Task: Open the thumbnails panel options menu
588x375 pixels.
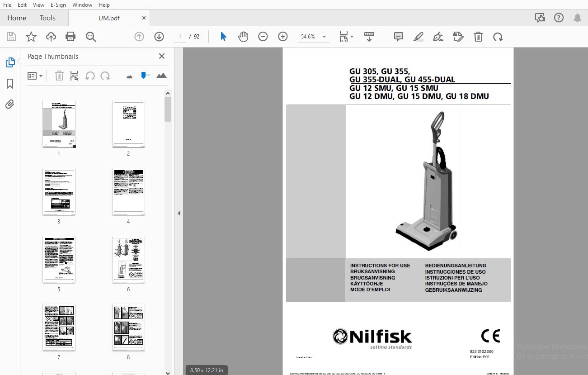Action: coord(35,76)
